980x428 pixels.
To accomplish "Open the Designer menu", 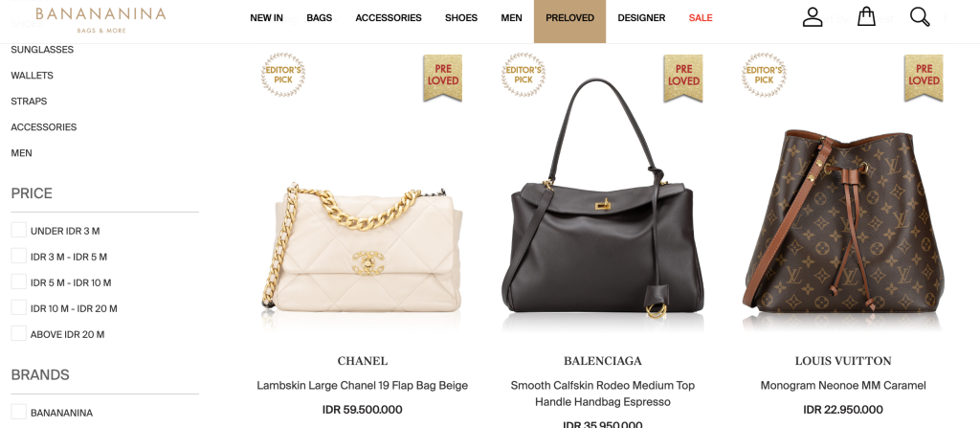I will tap(641, 18).
